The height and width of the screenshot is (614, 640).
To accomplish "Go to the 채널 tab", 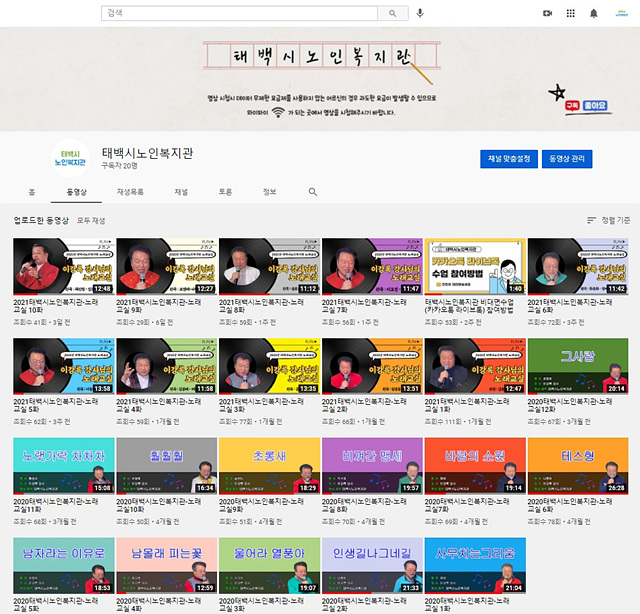I will tap(181, 192).
